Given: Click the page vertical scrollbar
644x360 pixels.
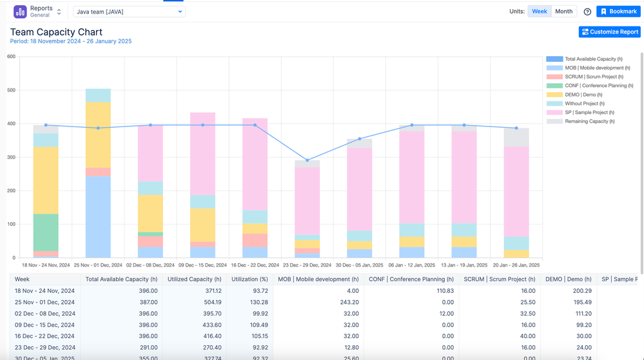Looking at the screenshot, I should pyautogui.click(x=641, y=163).
